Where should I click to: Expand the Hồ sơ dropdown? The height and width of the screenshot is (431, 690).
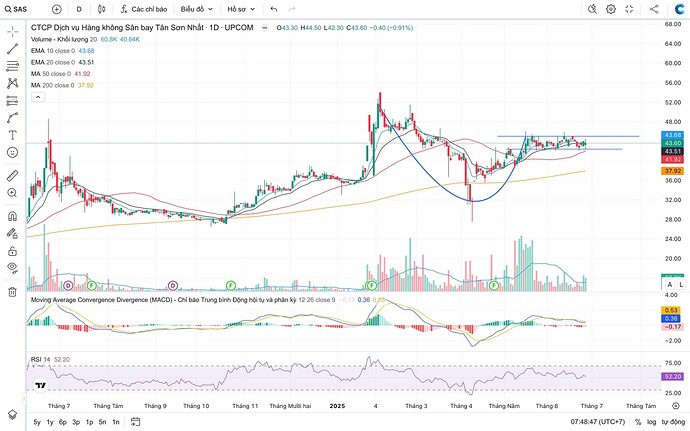241,9
